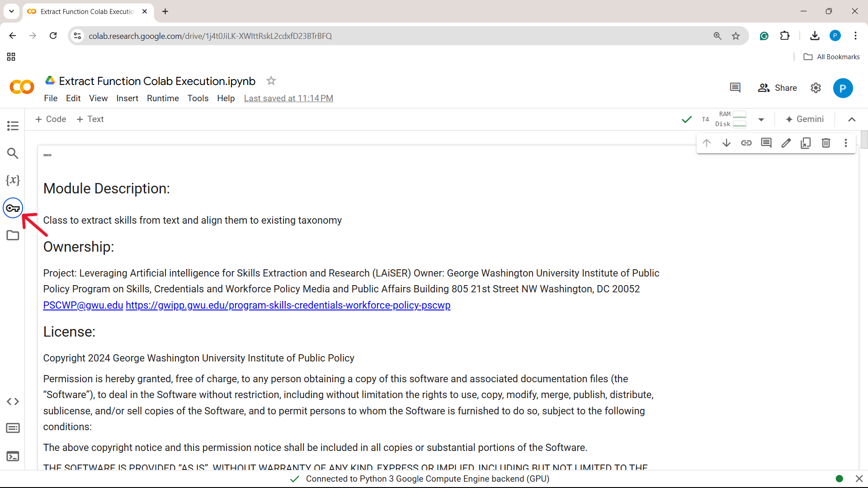Expand the runtime type dropdown arrow
868x488 pixels.
761,119
